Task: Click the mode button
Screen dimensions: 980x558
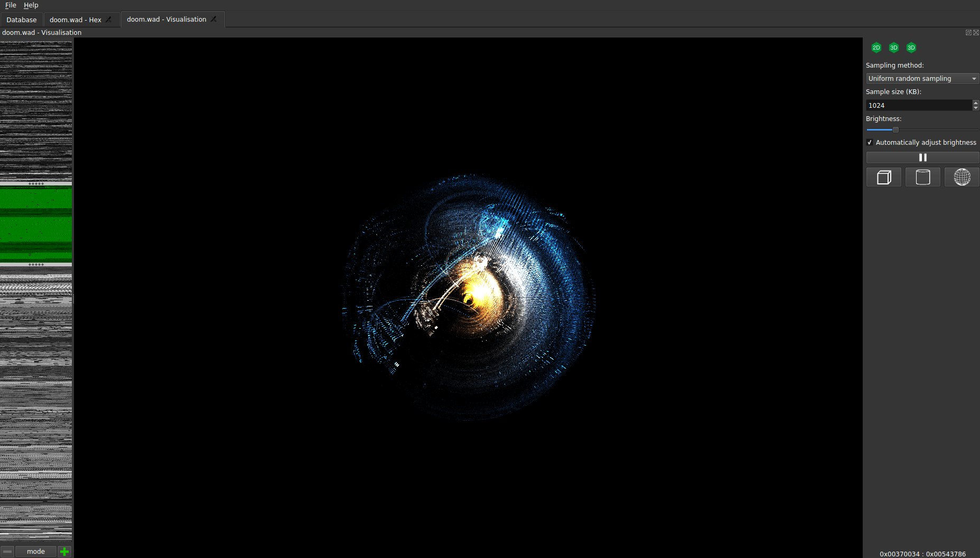Action: (x=36, y=552)
